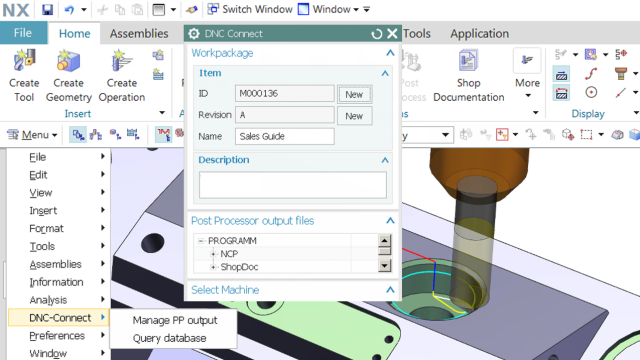Click into the Name field Sales Guide
Screen dimensions: 640x360
click(284, 136)
